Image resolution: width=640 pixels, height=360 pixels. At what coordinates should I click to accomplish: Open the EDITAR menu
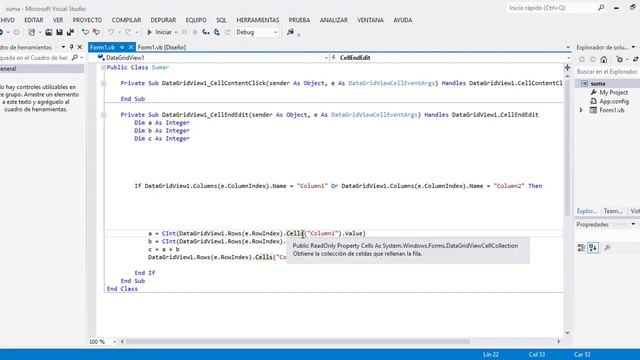(34, 20)
